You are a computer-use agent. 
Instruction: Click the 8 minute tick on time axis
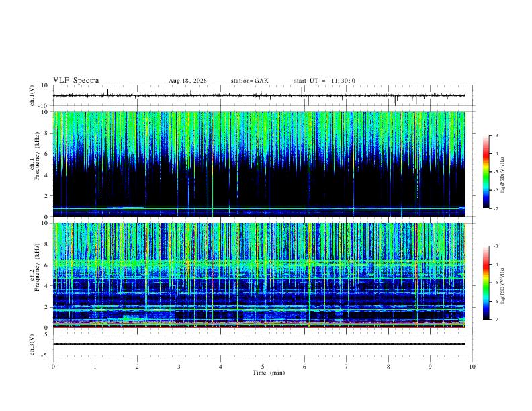click(388, 367)
